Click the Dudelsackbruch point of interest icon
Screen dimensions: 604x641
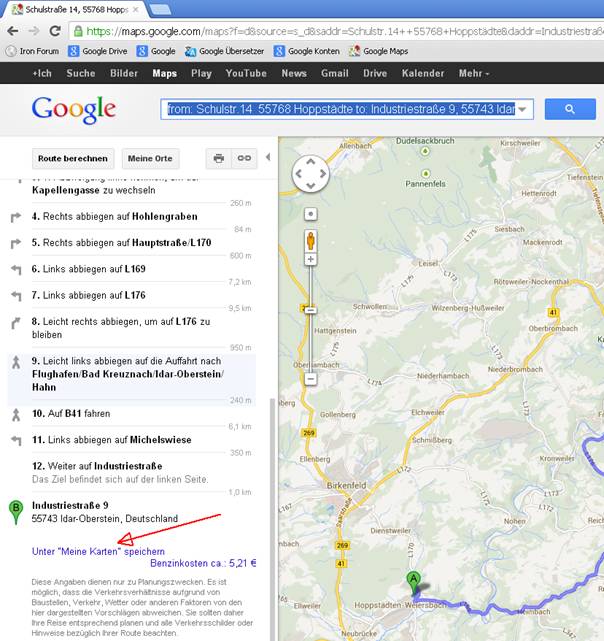[x=425, y=151]
